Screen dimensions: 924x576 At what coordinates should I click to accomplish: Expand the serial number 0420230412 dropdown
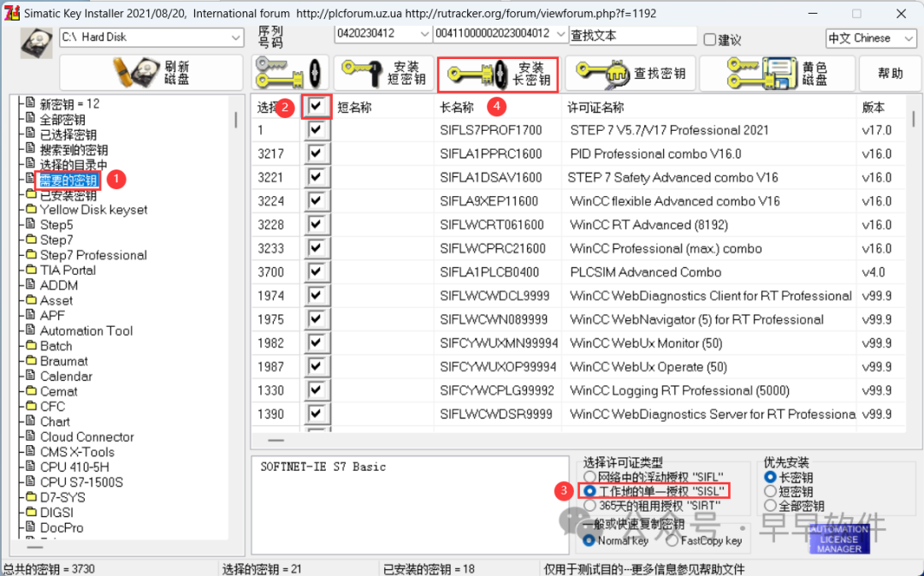pyautogui.click(x=425, y=34)
